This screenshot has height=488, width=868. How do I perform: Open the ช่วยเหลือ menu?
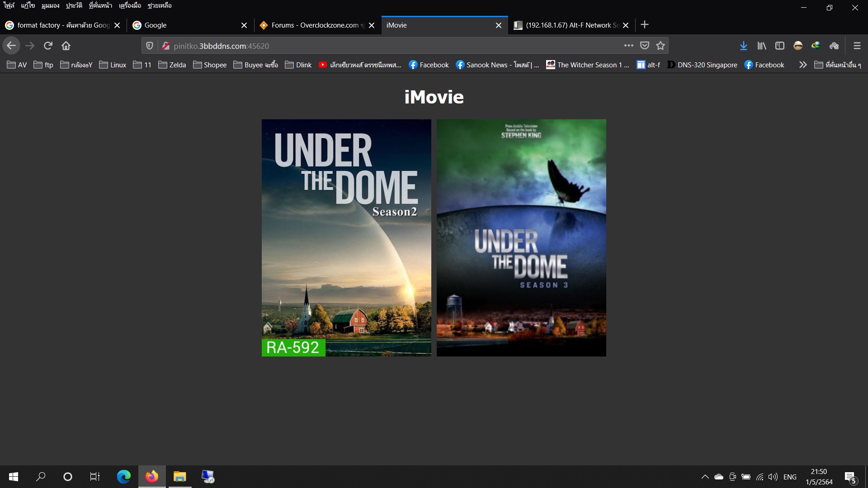click(160, 5)
